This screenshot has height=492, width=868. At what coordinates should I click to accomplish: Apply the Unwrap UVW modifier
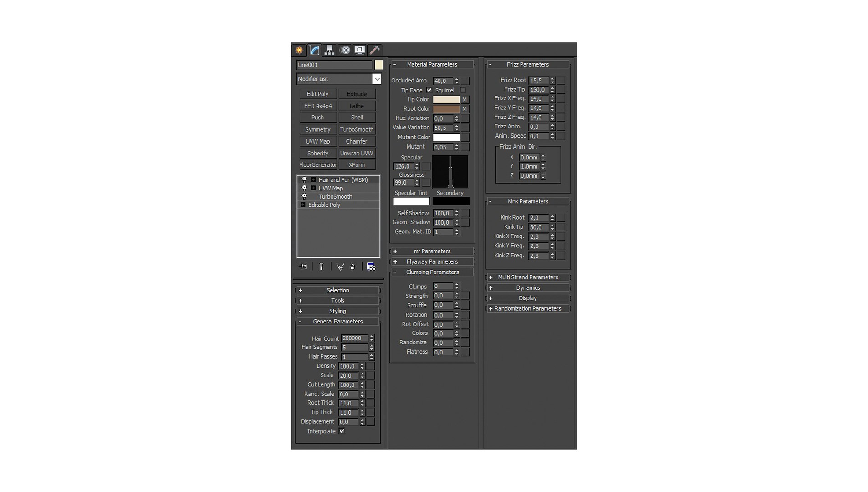[357, 153]
